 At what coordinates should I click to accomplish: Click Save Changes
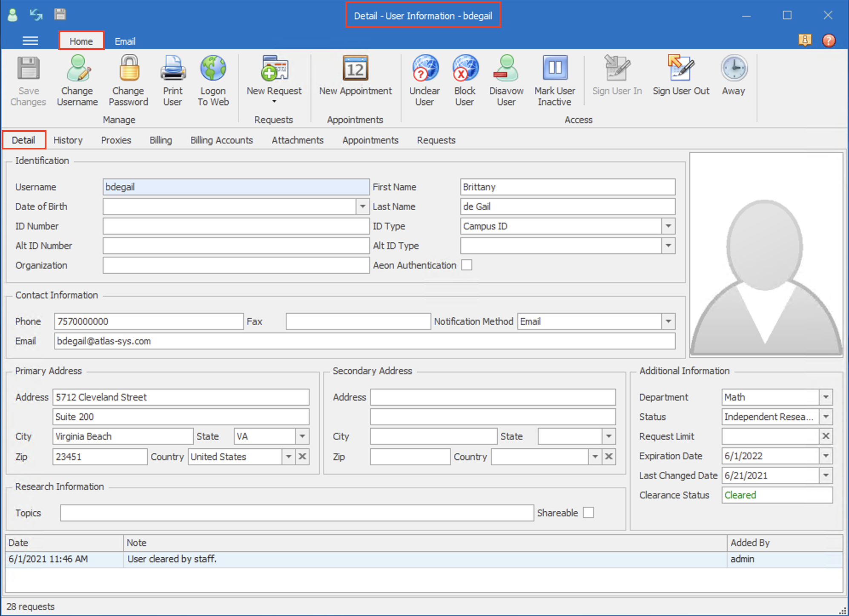tap(28, 81)
